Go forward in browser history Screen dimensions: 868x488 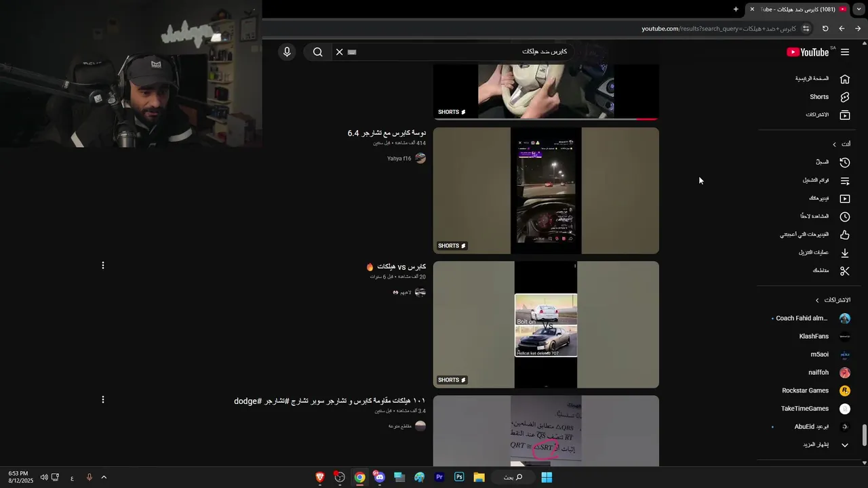tap(858, 28)
